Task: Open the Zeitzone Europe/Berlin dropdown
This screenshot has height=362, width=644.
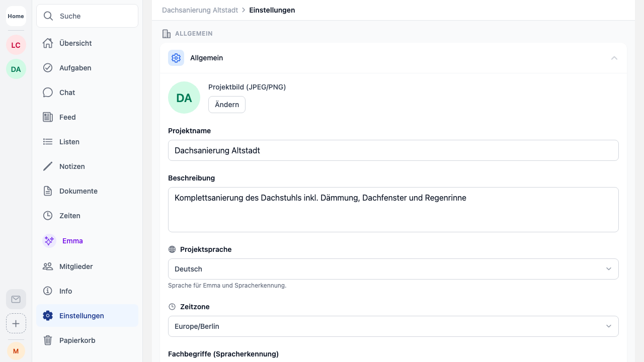Action: pos(393,326)
